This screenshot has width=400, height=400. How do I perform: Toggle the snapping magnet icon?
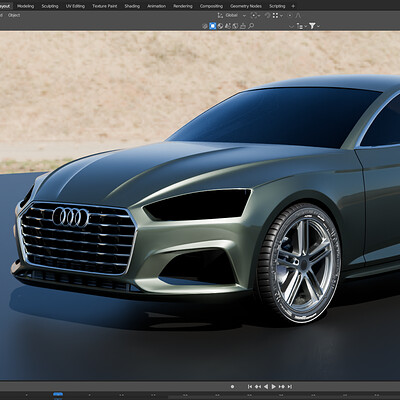pos(267,15)
